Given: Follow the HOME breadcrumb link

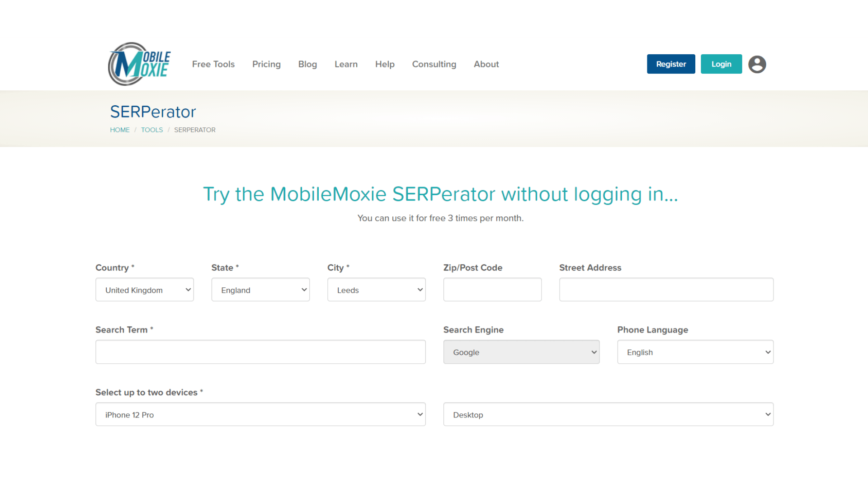Looking at the screenshot, I should (x=120, y=130).
